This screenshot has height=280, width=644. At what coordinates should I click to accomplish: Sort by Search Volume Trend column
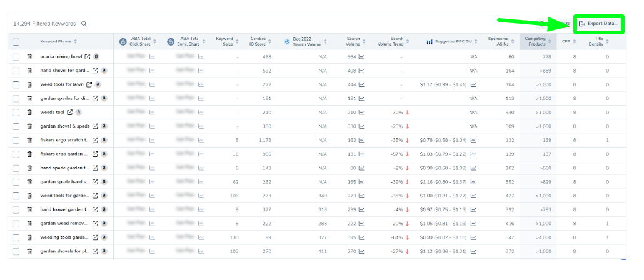[x=408, y=41]
